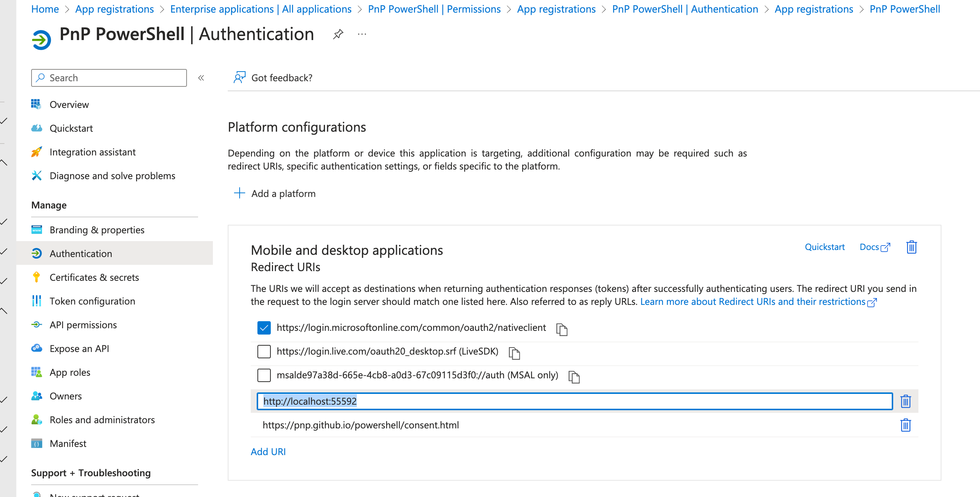The height and width of the screenshot is (497, 980).
Task: Check the login.live.com oauth20_desktop.srf checkbox
Action: click(264, 351)
